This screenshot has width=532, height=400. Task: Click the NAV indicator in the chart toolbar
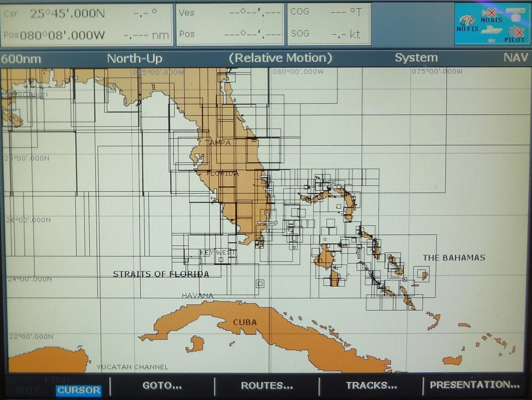pos(516,58)
